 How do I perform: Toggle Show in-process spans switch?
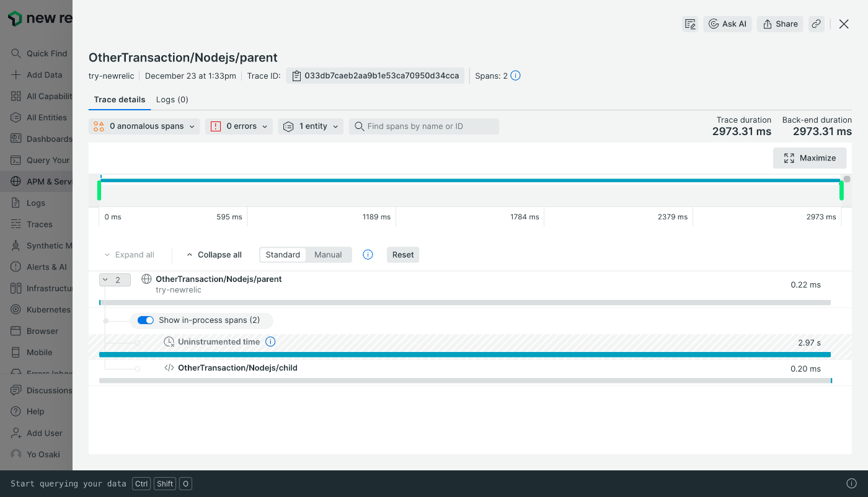(x=146, y=320)
